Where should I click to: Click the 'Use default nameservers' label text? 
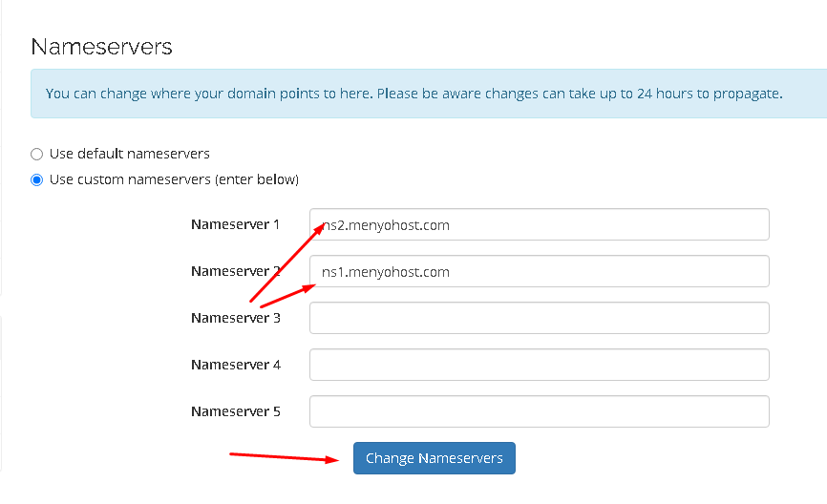point(129,154)
